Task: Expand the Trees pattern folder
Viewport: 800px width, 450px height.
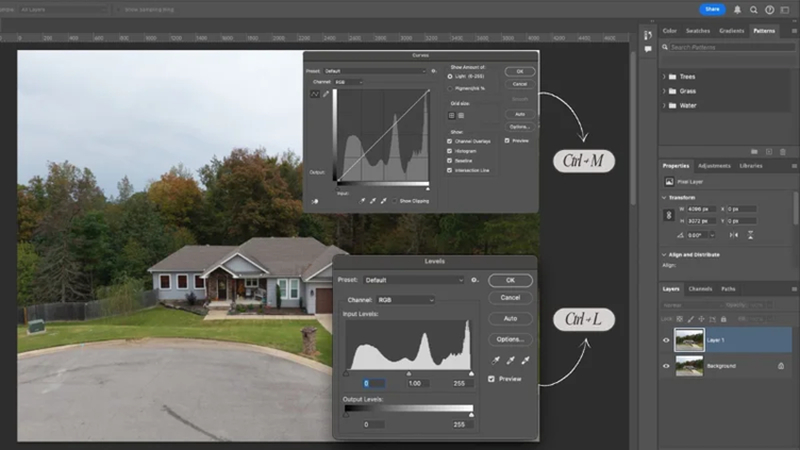Action: (664, 77)
